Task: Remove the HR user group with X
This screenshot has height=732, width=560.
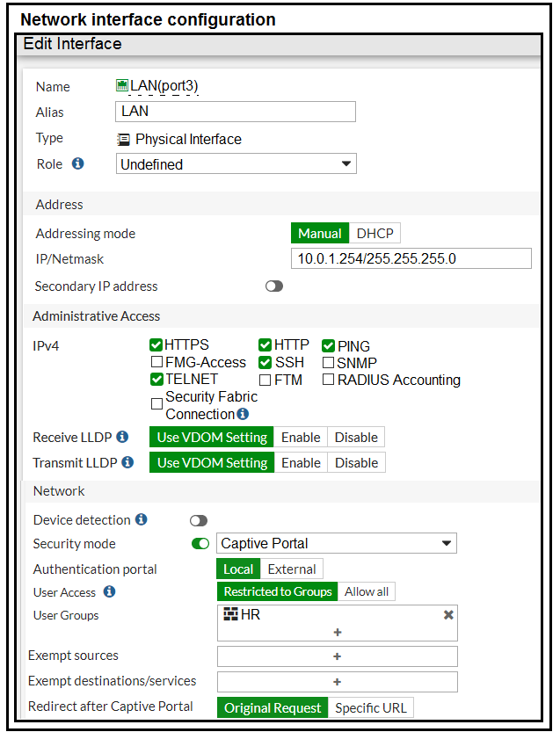Action: 448,615
